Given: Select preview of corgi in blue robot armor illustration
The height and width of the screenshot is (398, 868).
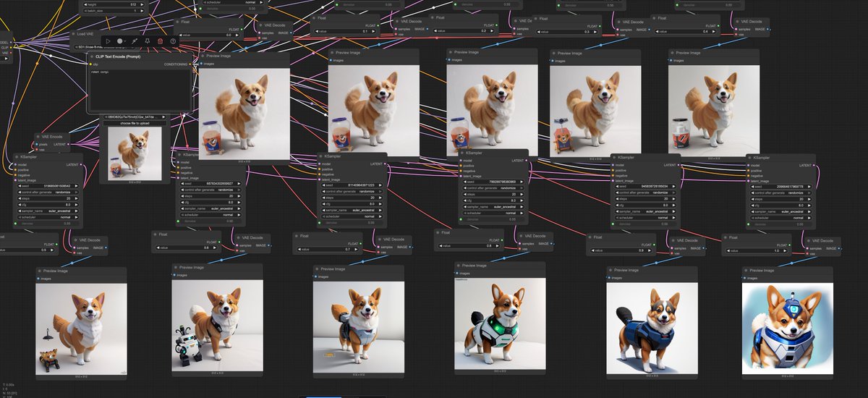Looking at the screenshot, I should click(787, 329).
